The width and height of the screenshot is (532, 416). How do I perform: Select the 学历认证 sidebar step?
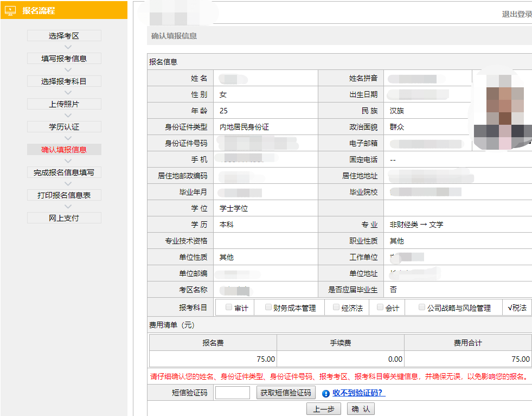[x=63, y=126]
